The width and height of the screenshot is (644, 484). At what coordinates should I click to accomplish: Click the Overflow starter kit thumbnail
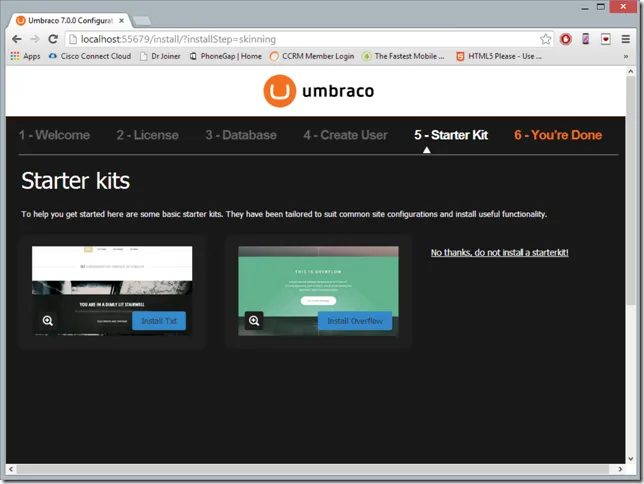tap(318, 291)
